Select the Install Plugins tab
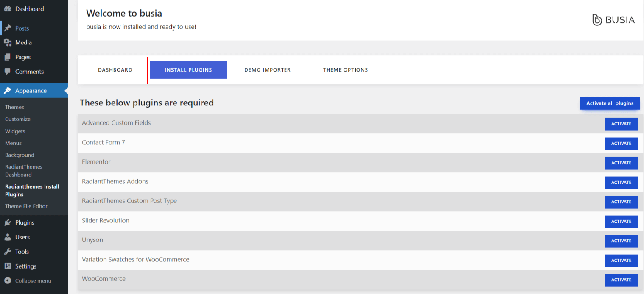 (x=188, y=70)
